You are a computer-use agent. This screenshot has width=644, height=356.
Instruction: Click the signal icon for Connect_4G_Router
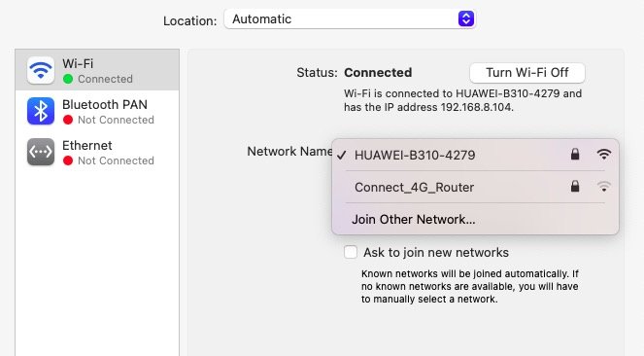pyautogui.click(x=604, y=187)
